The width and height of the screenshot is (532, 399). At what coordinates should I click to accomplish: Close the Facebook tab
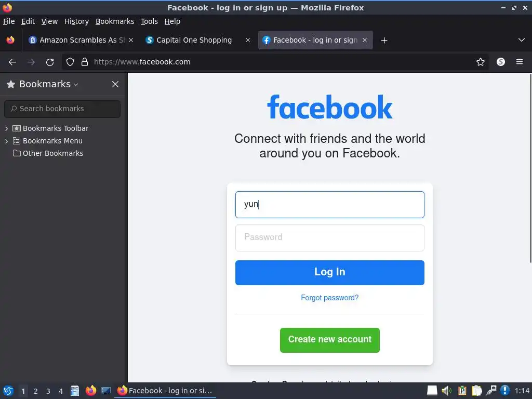click(365, 40)
